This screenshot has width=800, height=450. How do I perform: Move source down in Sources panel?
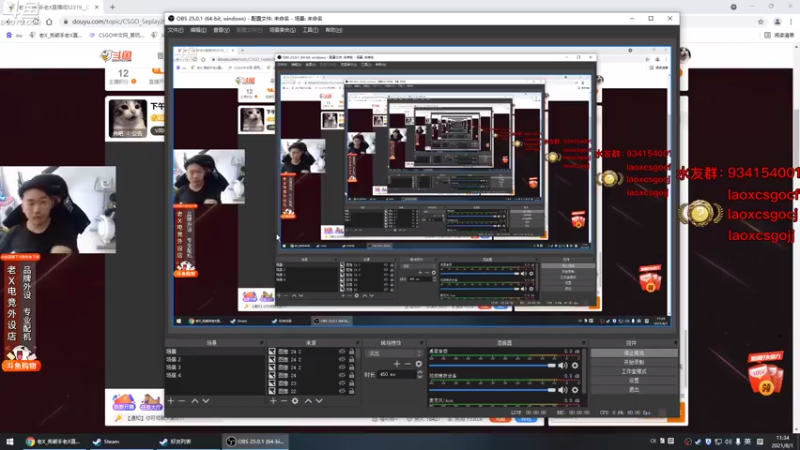coord(319,401)
